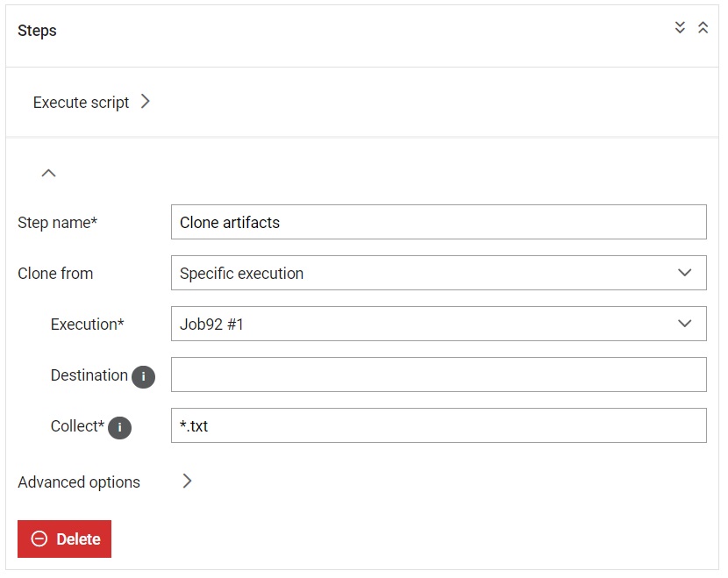Expand the Execute script step chevron

coord(146,101)
